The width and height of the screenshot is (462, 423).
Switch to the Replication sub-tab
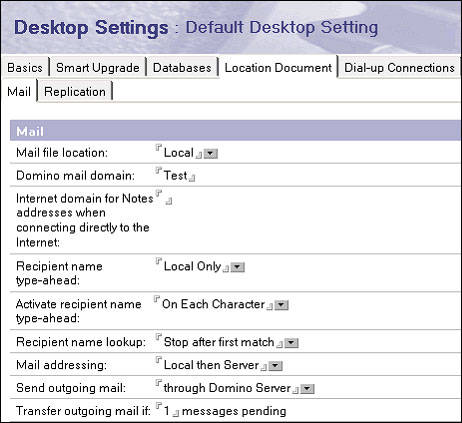[75, 92]
